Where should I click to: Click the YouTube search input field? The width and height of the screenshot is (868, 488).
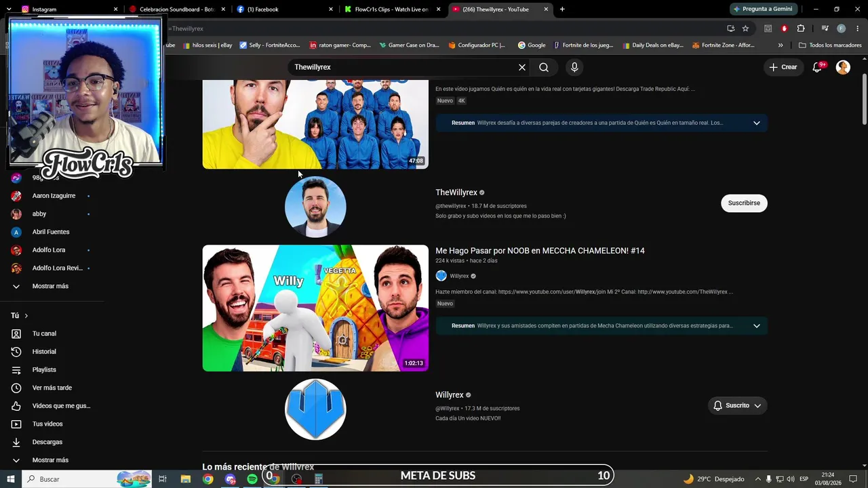(403, 67)
